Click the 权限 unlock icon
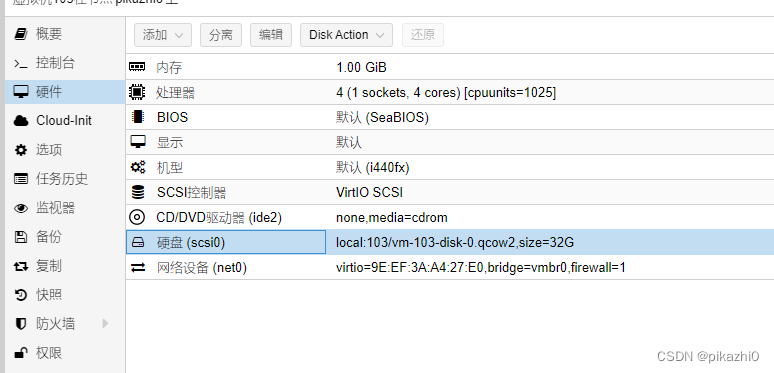 click(x=21, y=353)
